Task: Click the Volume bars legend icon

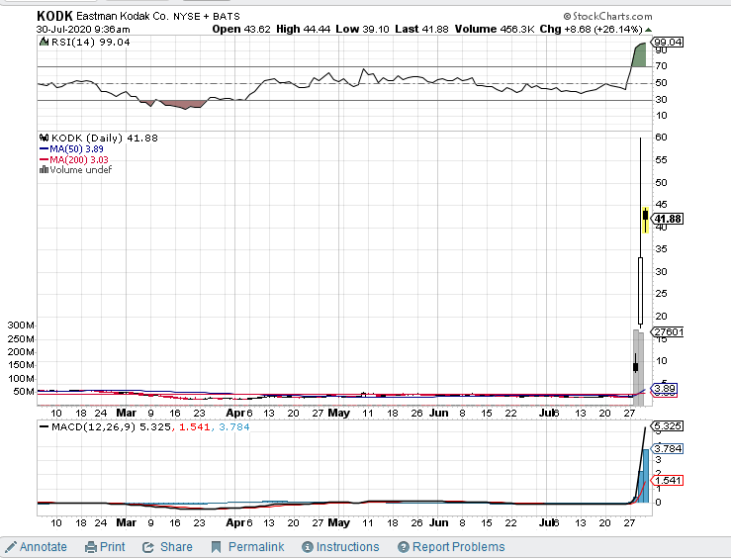Action: point(42,170)
